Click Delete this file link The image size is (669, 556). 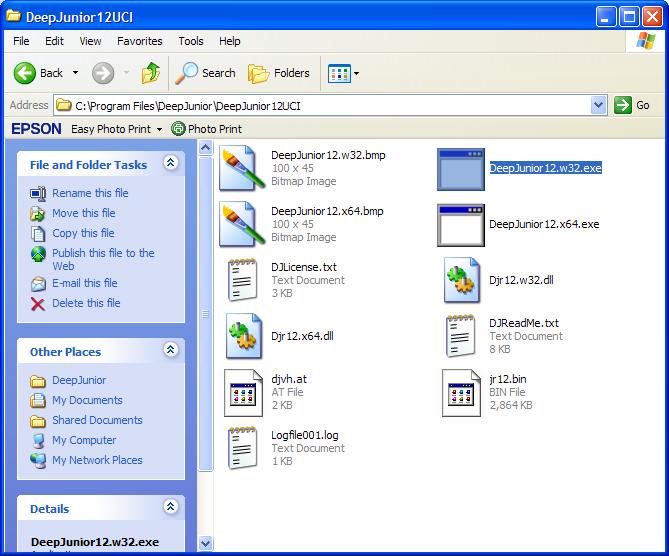(x=86, y=303)
